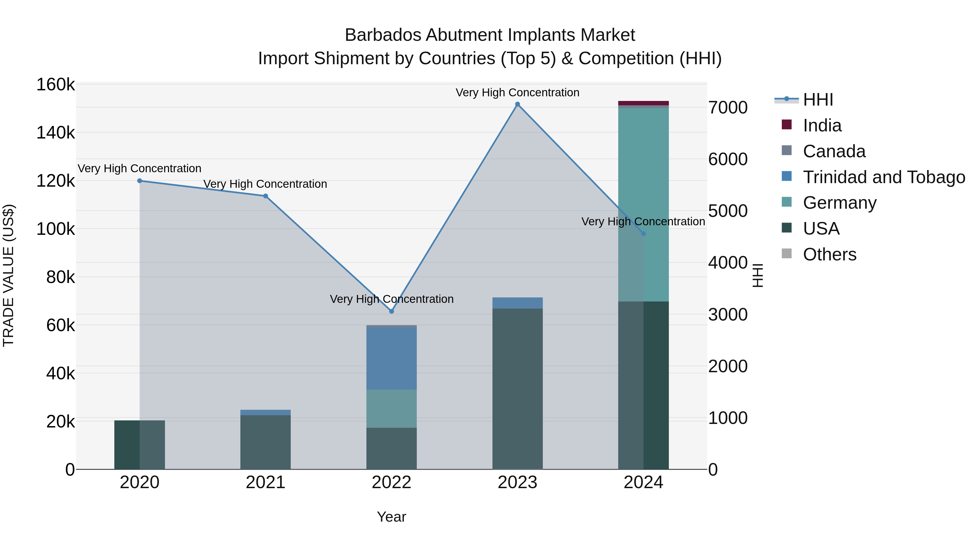Image resolution: width=980 pixels, height=551 pixels.
Task: Click the 'TRADE VALUE (US$)' axis title
Action: (x=8, y=275)
